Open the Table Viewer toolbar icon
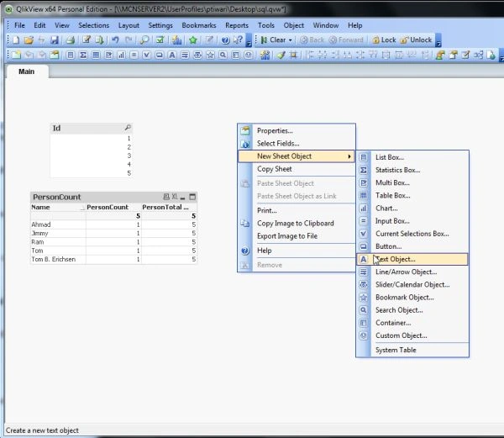This screenshot has width=504, height=438. pyautogui.click(x=478, y=55)
